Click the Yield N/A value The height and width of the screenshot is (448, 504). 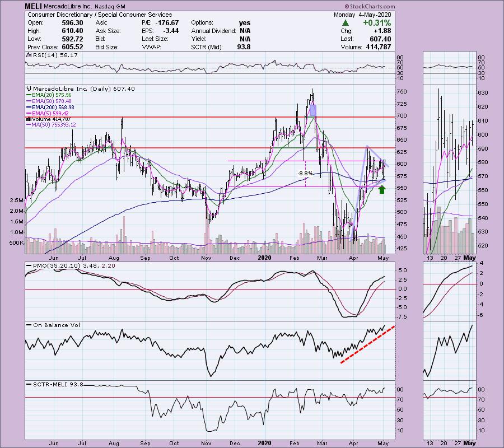tap(245, 39)
